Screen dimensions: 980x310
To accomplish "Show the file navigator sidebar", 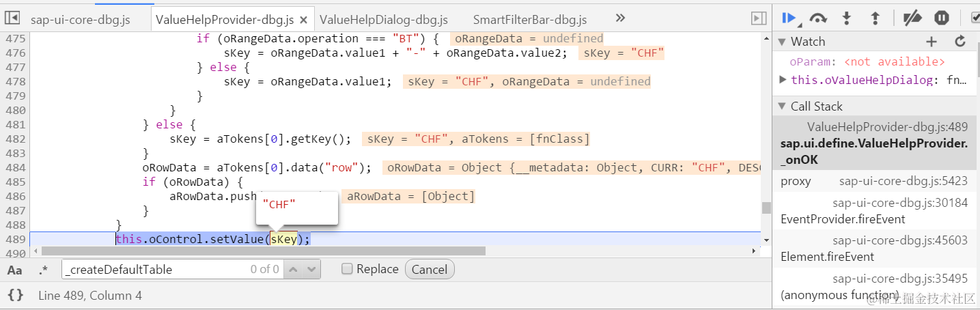I will click(x=13, y=18).
